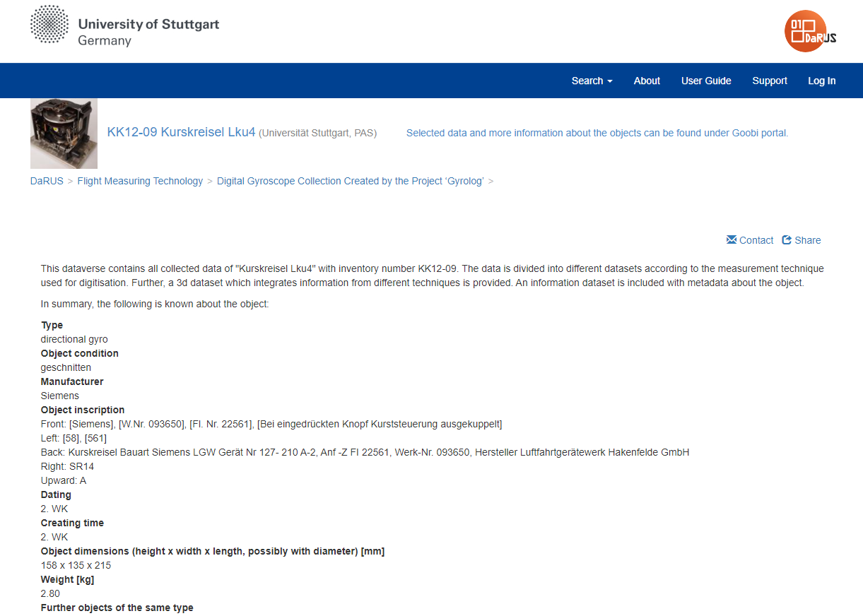Viewport: 863px width, 616px height.
Task: Open the KK12-09 Kurskreisel Lku4 title link
Action: tap(181, 132)
